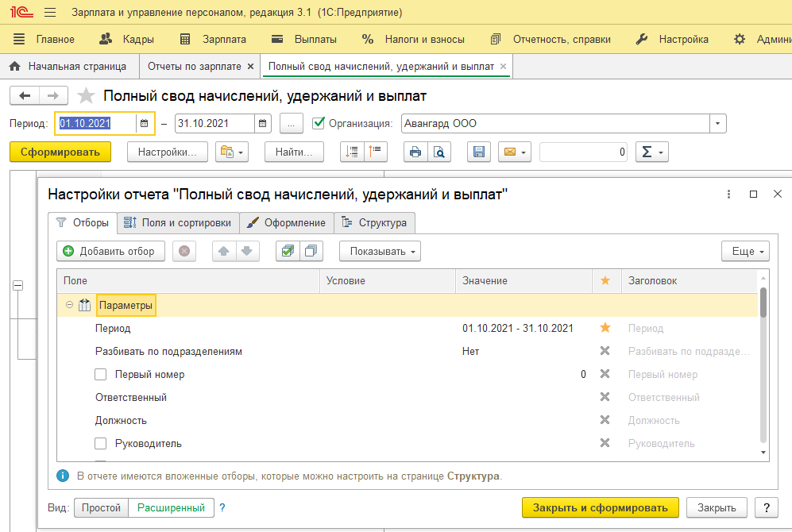The height and width of the screenshot is (532, 792).
Task: Click the Добавить отбор button
Action: (x=110, y=251)
